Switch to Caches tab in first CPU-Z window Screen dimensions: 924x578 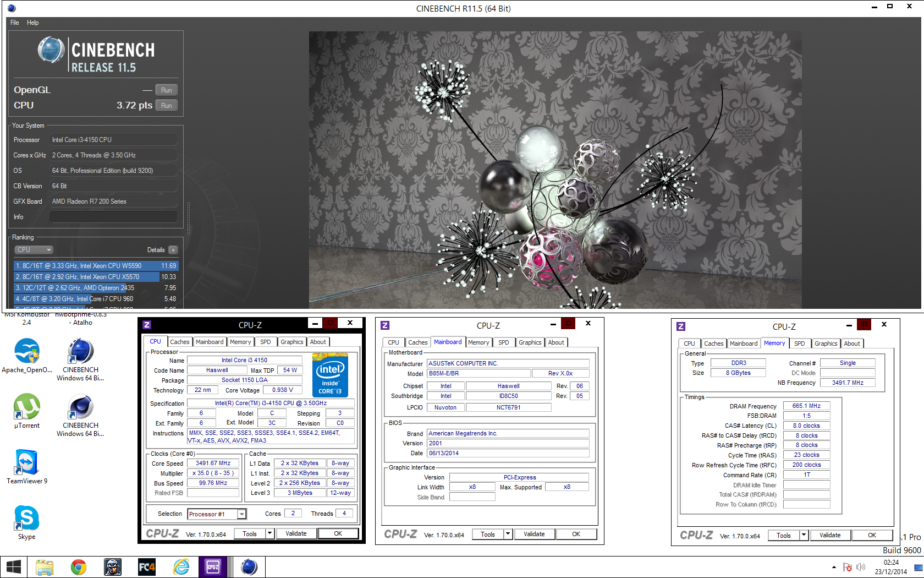(x=179, y=342)
